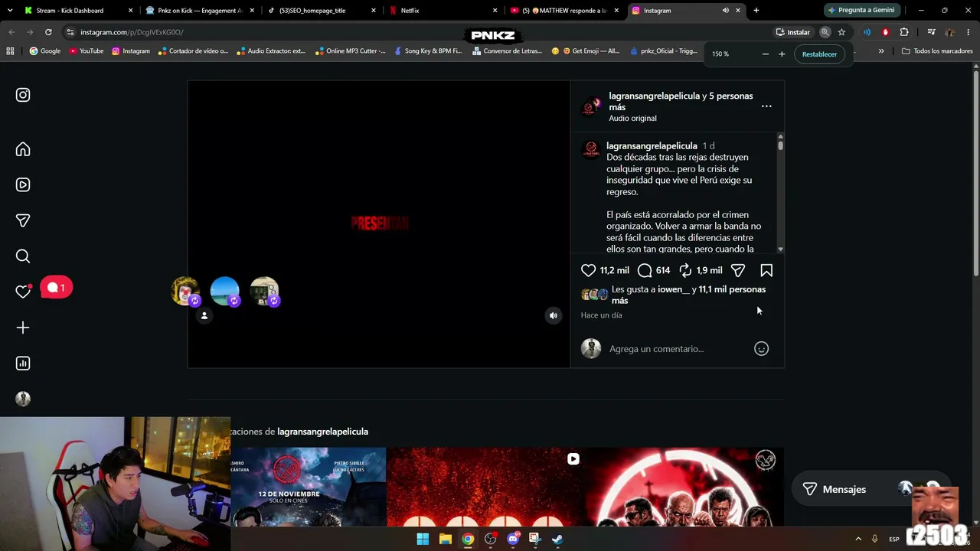Open Direct messages paper plane in sidebar
Viewport: 980px width, 551px height.
(x=23, y=220)
